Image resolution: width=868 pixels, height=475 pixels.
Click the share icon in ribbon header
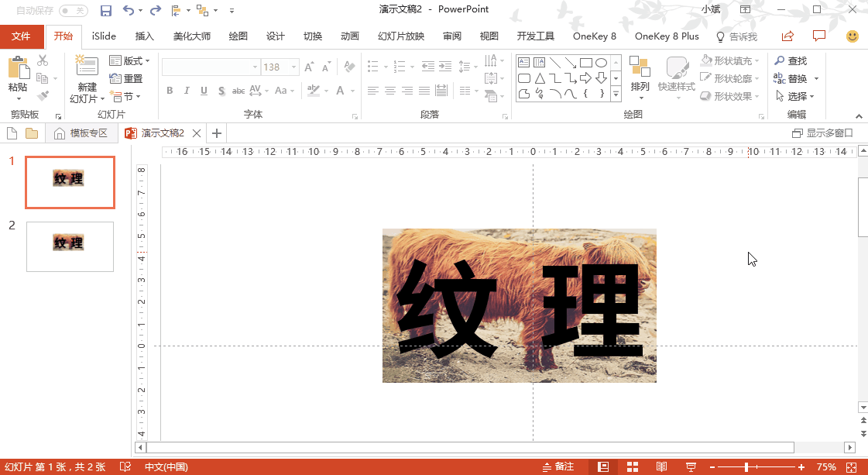[787, 36]
